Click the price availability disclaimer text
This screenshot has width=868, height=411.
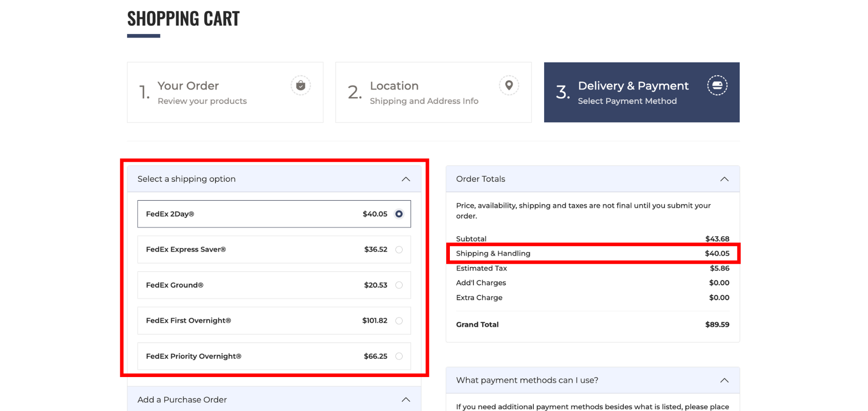point(583,211)
